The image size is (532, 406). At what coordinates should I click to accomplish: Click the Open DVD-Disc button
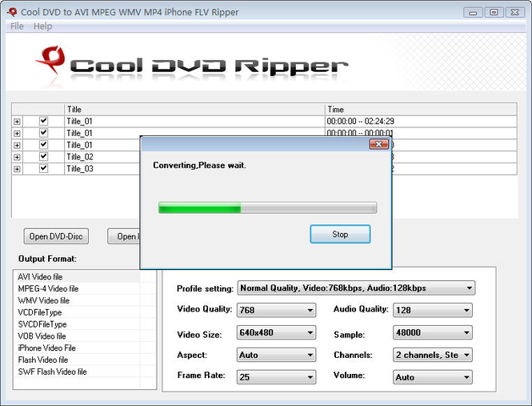click(x=56, y=236)
